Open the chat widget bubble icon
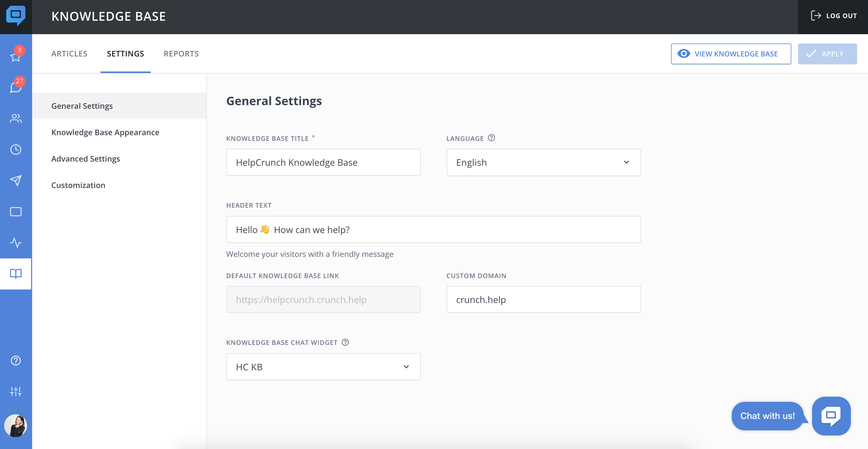The image size is (868, 449). pyautogui.click(x=831, y=416)
